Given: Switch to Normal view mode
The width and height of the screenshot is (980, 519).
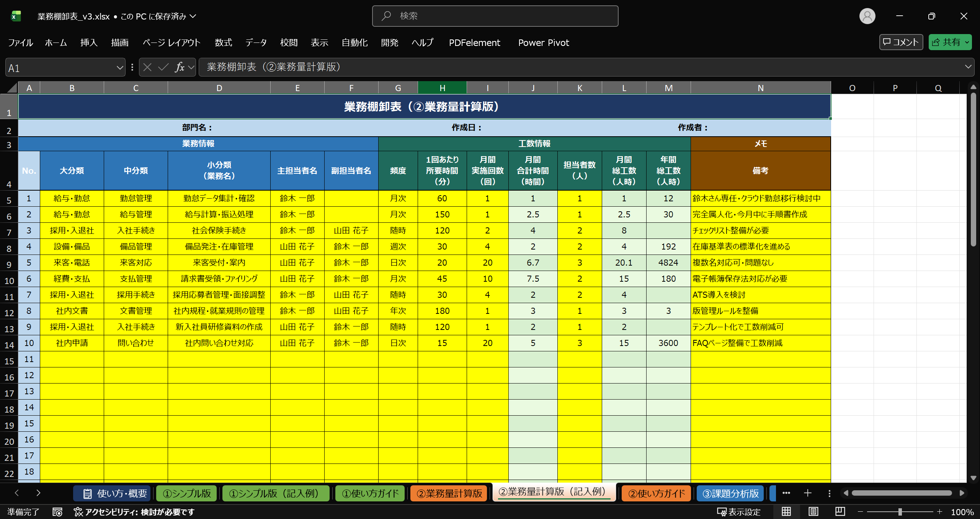Looking at the screenshot, I should click(x=786, y=512).
